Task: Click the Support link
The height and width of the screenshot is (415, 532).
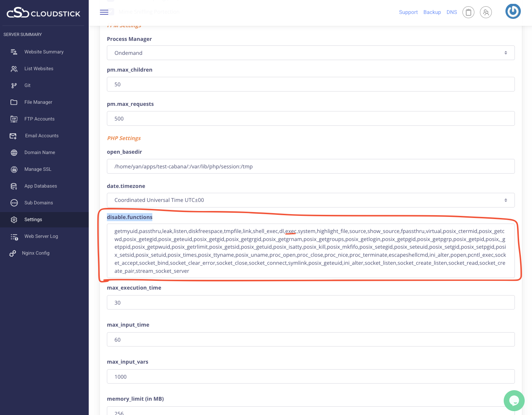Action: [408, 12]
